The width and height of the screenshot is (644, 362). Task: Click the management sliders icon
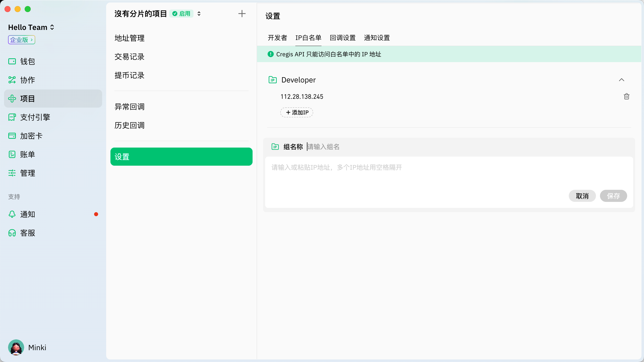tap(12, 173)
